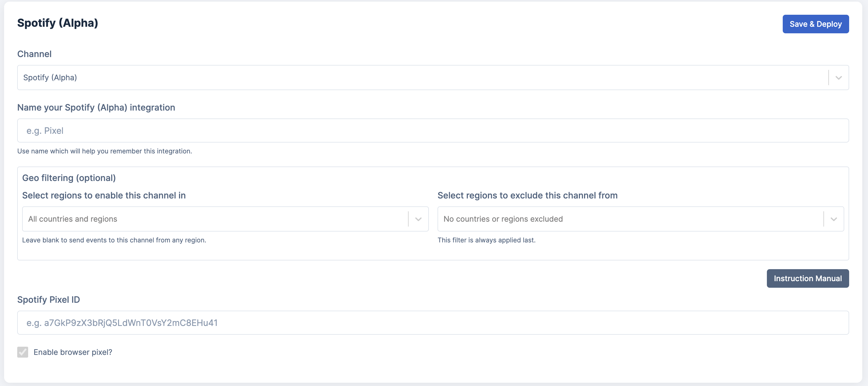Click into the Spotify Pixel ID field
The height and width of the screenshot is (386, 868).
tap(433, 323)
